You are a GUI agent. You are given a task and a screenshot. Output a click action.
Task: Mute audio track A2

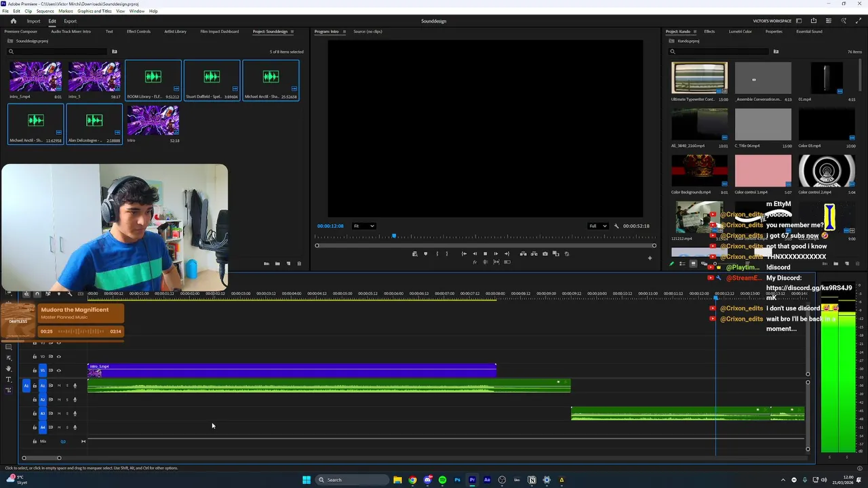click(x=58, y=400)
